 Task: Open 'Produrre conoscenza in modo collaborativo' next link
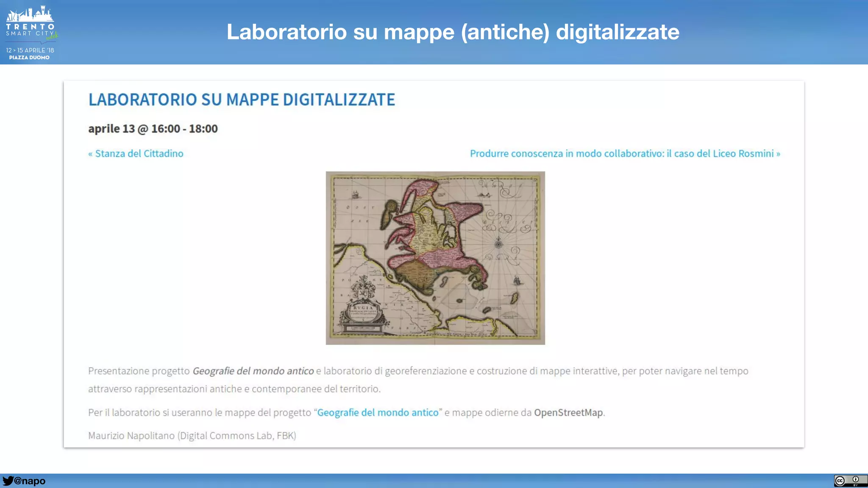click(625, 153)
